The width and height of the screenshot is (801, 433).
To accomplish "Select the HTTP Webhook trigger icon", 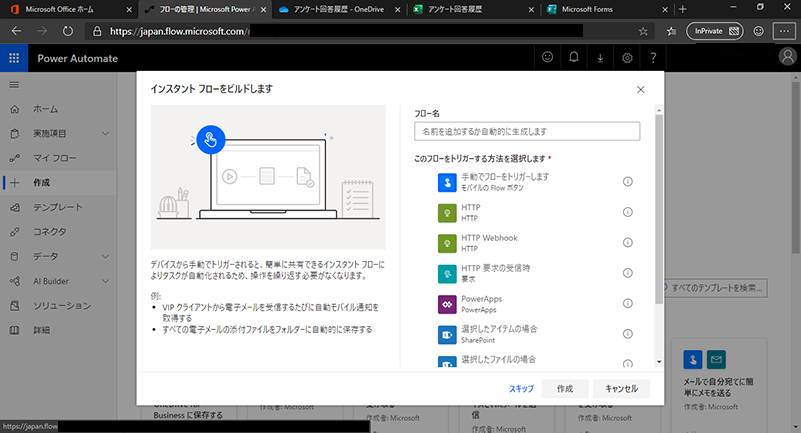I will tap(447, 244).
